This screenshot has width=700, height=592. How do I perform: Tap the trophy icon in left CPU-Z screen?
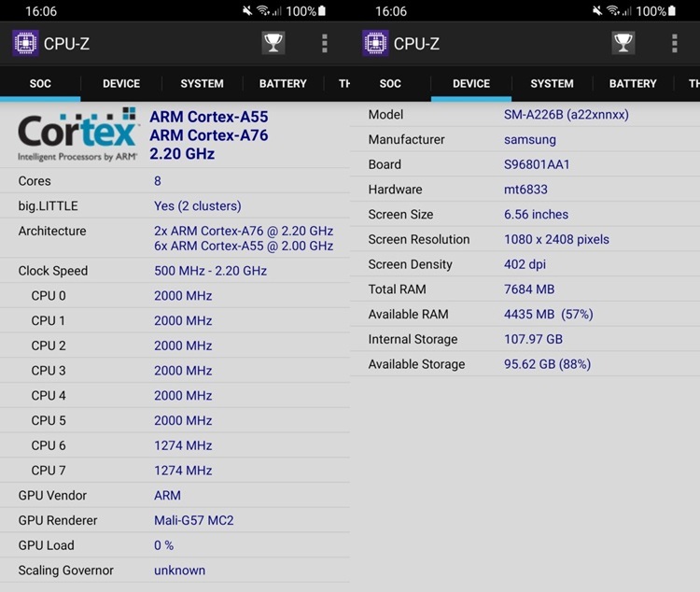point(273,43)
